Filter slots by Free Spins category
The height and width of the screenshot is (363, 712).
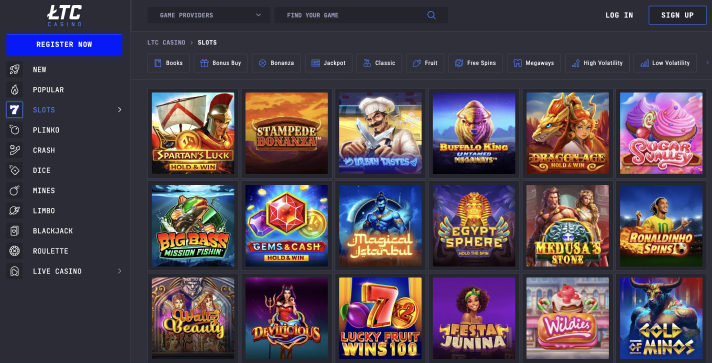tap(475, 63)
